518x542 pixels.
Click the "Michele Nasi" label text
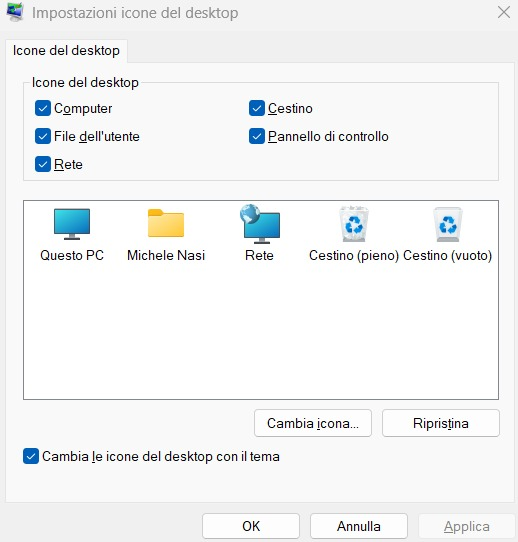pyautogui.click(x=166, y=255)
